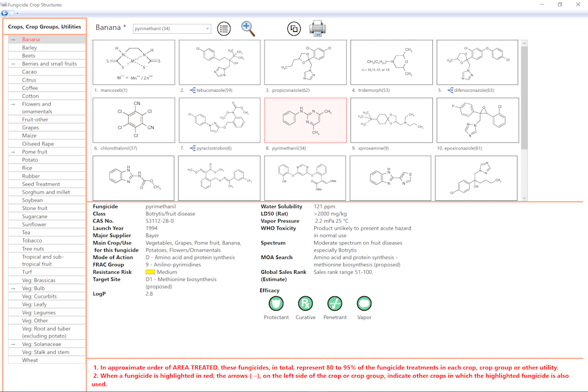Select Veg: Solanaceae crop group
The height and width of the screenshot is (392, 588).
[x=42, y=344]
